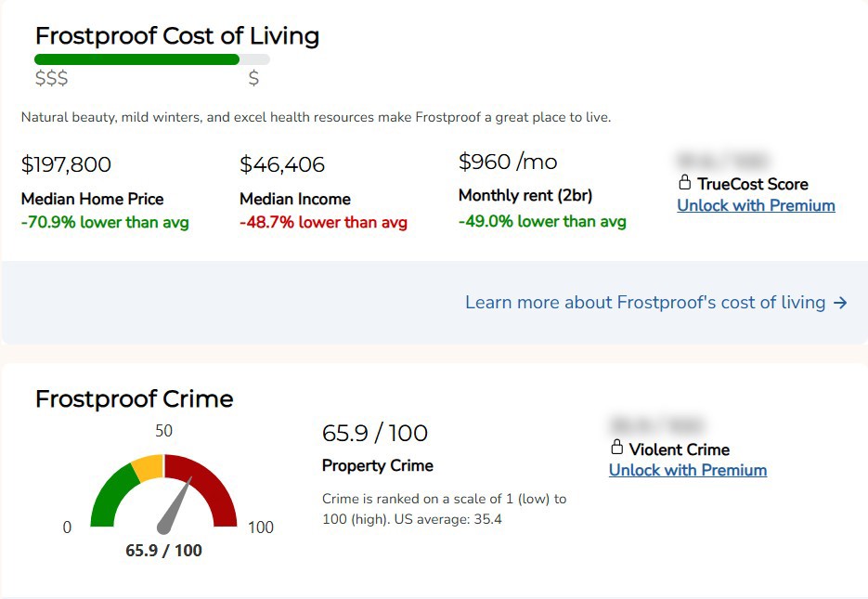The width and height of the screenshot is (868, 599).
Task: Click the Violent Crime lock icon
Action: 616,448
